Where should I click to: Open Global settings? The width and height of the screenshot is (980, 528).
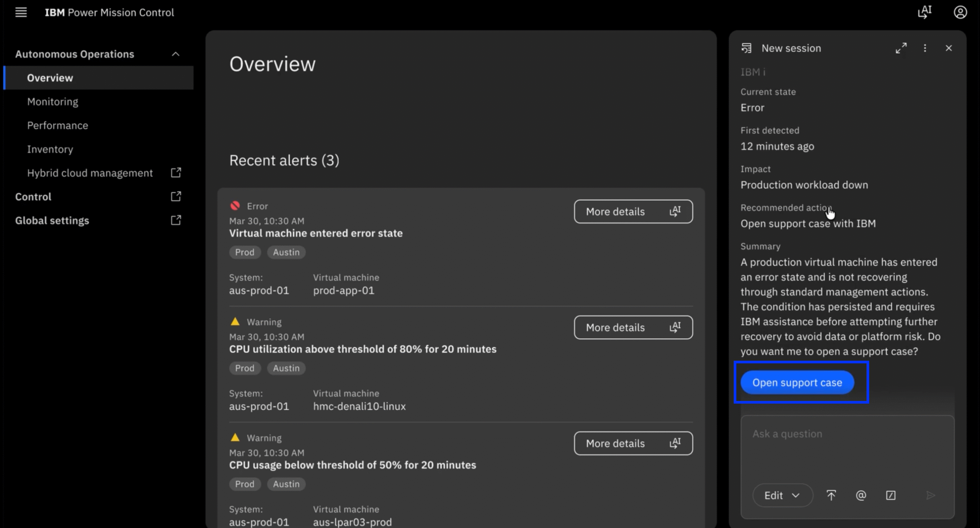tap(52, 220)
